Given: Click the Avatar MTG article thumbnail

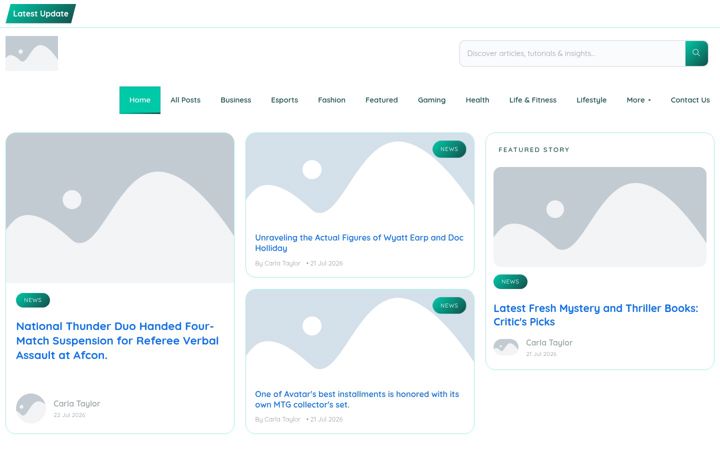Looking at the screenshot, I should click(x=360, y=336).
